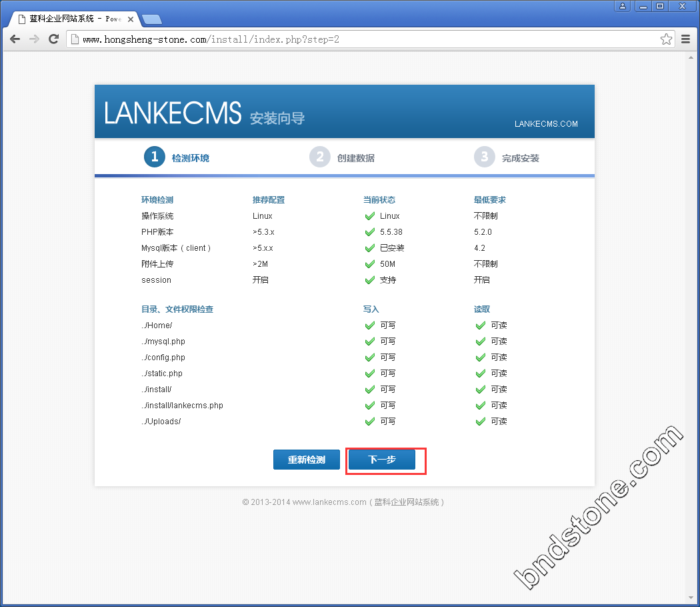The image size is (700, 607).
Task: Click the scrollbar down arrow
Action: point(691,598)
